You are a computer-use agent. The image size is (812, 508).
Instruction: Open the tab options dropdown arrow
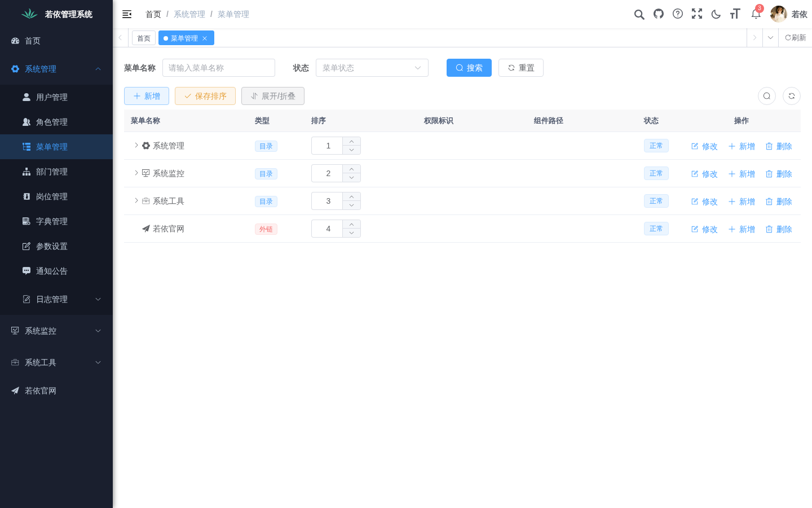(770, 38)
